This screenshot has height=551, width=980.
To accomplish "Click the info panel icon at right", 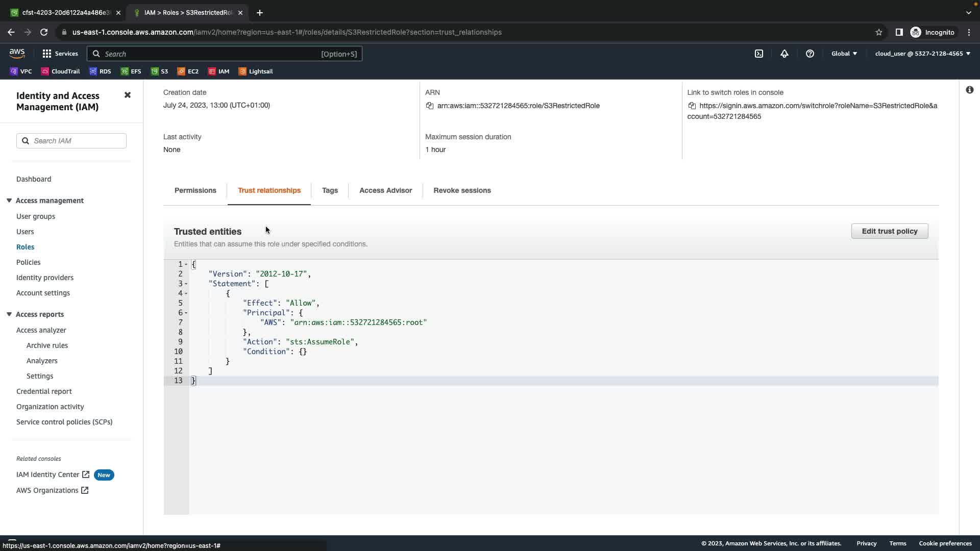I will pos(969,90).
